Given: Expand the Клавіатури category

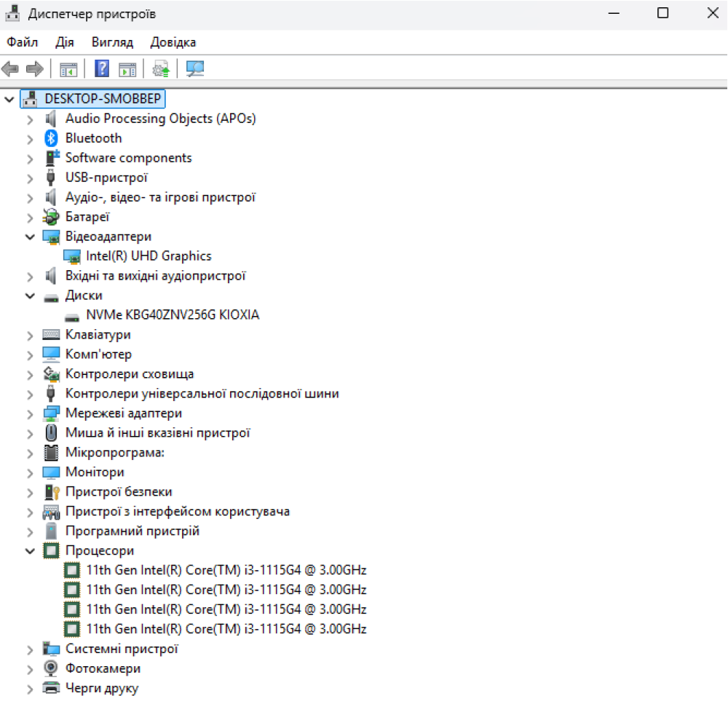Looking at the screenshot, I should [30, 335].
